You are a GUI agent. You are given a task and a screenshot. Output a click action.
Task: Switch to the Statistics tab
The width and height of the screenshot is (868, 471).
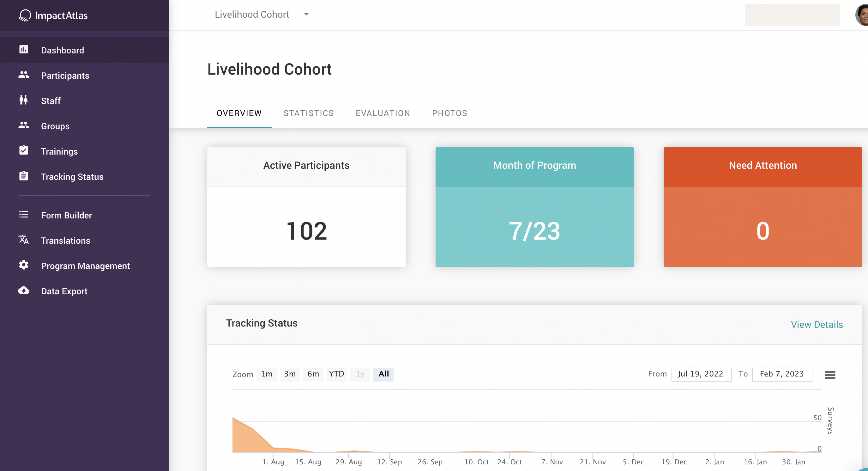pyautogui.click(x=308, y=113)
